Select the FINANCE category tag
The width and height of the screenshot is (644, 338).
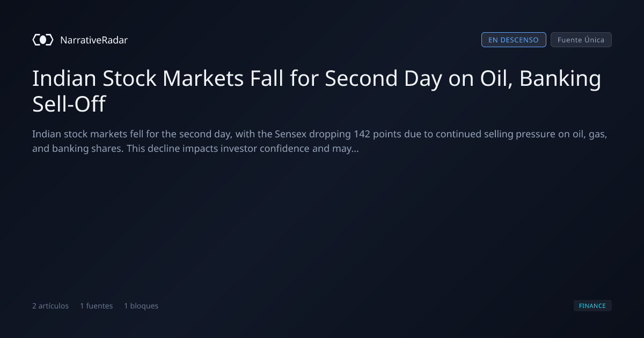(592, 306)
